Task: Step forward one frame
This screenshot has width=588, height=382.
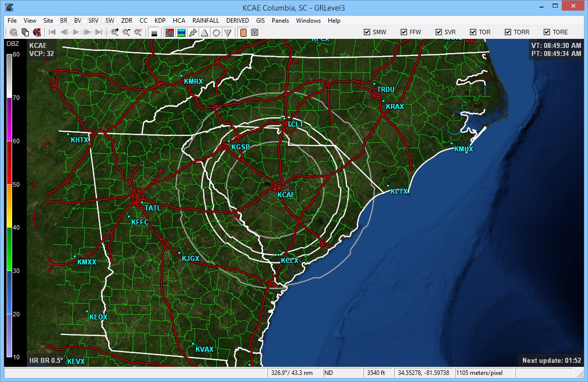Action: point(87,32)
